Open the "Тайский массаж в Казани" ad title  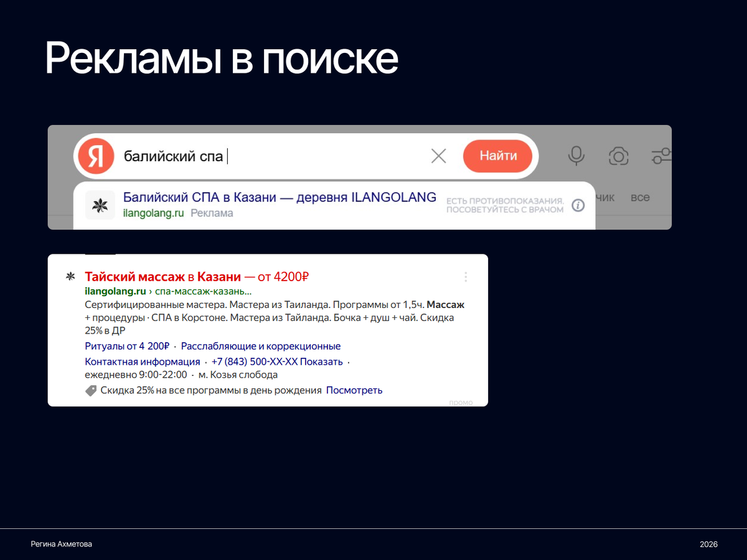[197, 277]
